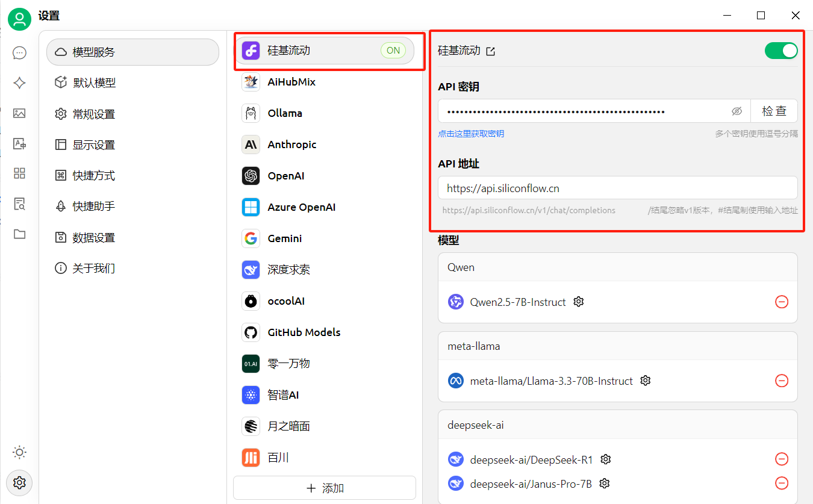Open the agents sparkle sidebar icon
This screenshot has height=504, width=813.
(19, 83)
